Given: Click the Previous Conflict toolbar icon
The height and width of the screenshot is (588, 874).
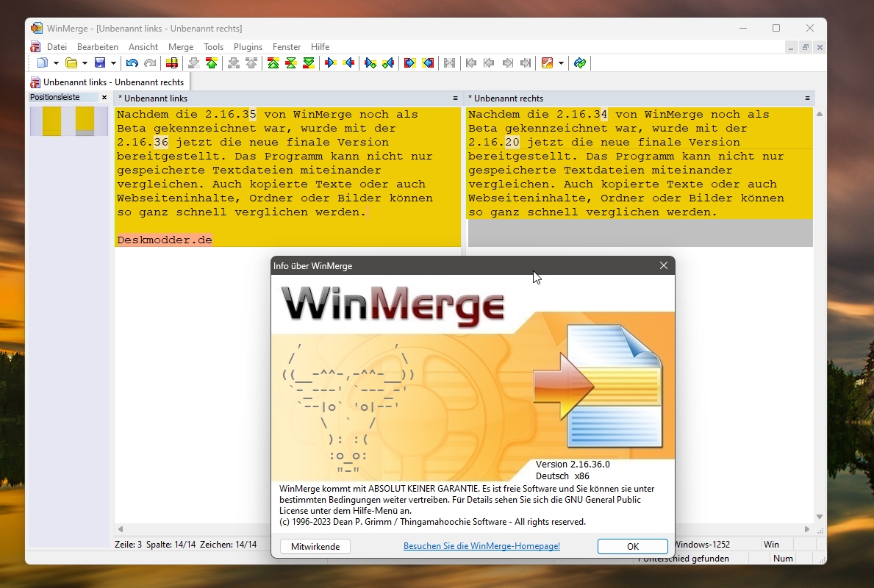Looking at the screenshot, I should 251,63.
